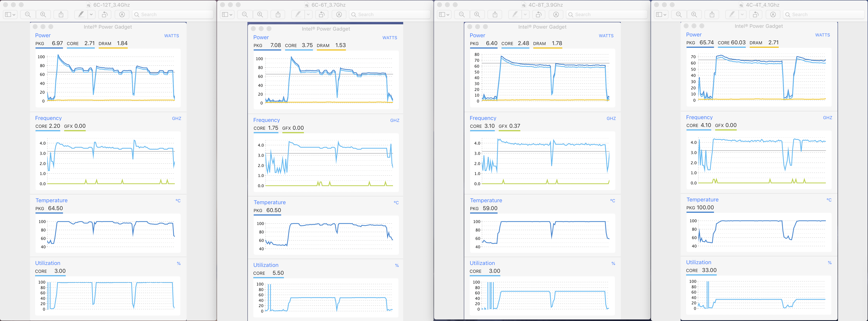Image resolution: width=868 pixels, height=321 pixels.
Task: Zoom out in the 4C-8T_3.9Ghz window
Action: click(462, 15)
